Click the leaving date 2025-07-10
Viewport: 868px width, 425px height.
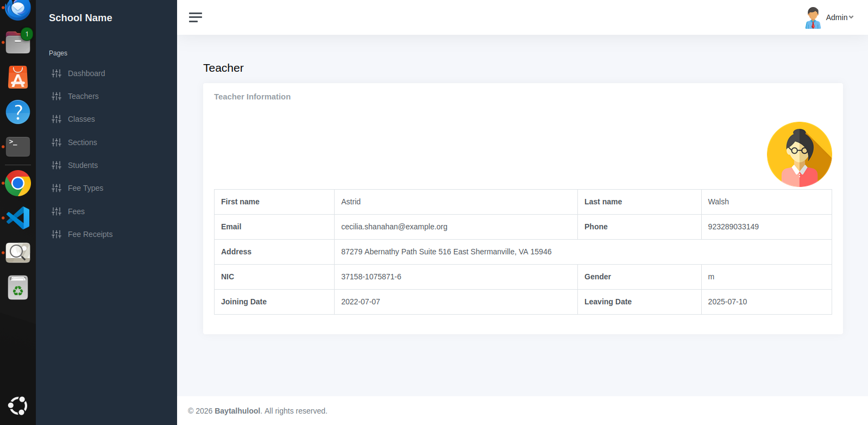pos(727,302)
